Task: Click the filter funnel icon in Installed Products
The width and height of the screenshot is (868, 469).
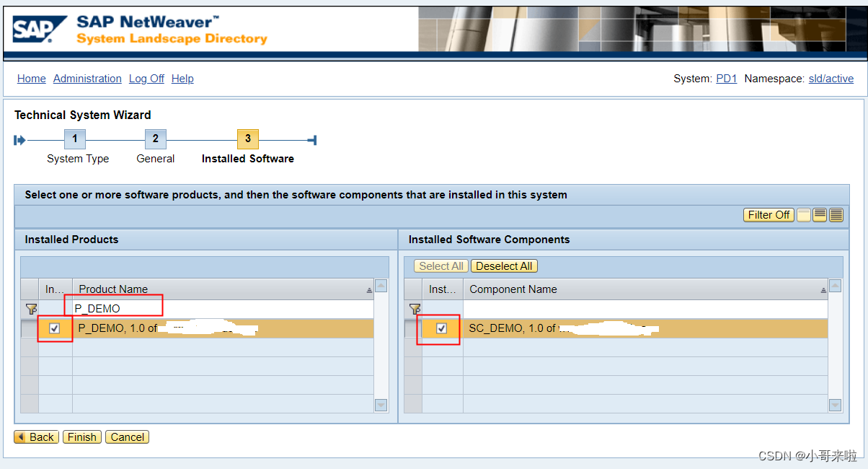Action: click(x=32, y=309)
